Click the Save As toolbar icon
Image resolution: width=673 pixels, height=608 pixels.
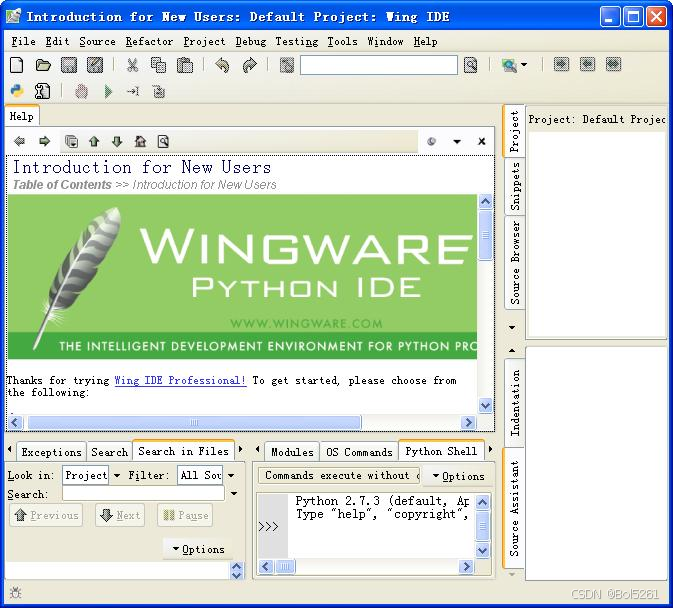(95, 65)
